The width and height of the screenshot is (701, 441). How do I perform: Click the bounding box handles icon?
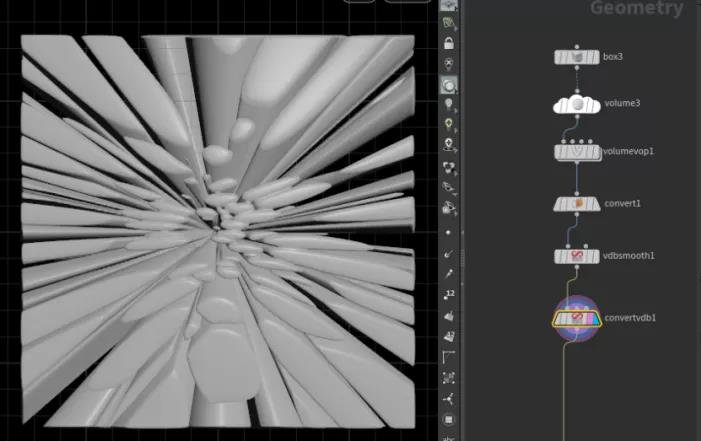pyautogui.click(x=448, y=378)
